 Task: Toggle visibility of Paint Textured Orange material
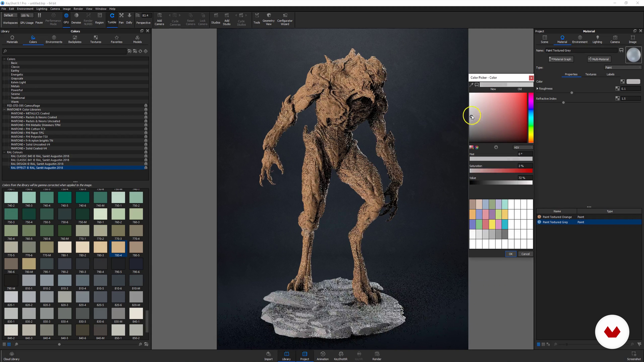(x=539, y=217)
